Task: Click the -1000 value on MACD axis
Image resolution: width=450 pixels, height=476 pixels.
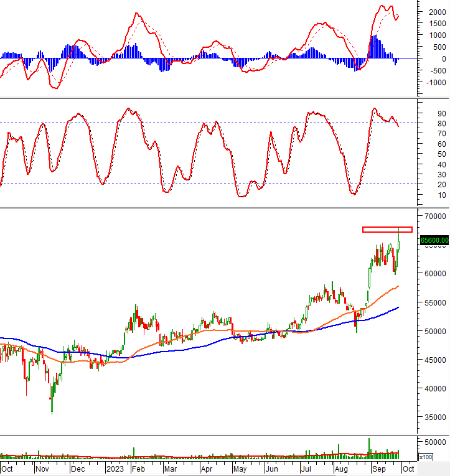Action: point(436,83)
